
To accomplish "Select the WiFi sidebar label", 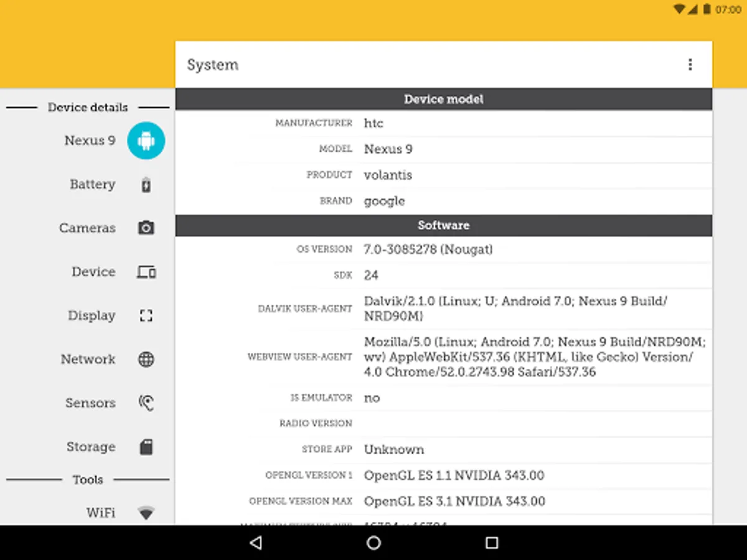I will click(101, 513).
